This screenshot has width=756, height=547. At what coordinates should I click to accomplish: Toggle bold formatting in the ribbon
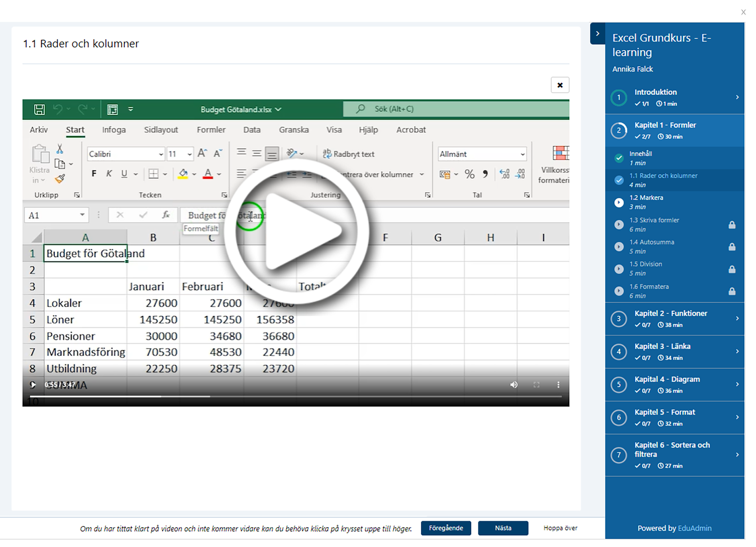click(x=94, y=174)
